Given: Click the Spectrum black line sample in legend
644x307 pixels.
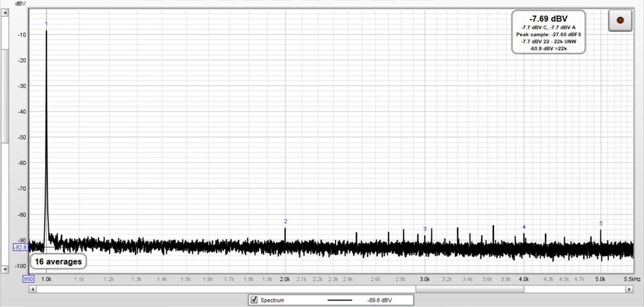Looking at the screenshot, I should tap(340, 300).
